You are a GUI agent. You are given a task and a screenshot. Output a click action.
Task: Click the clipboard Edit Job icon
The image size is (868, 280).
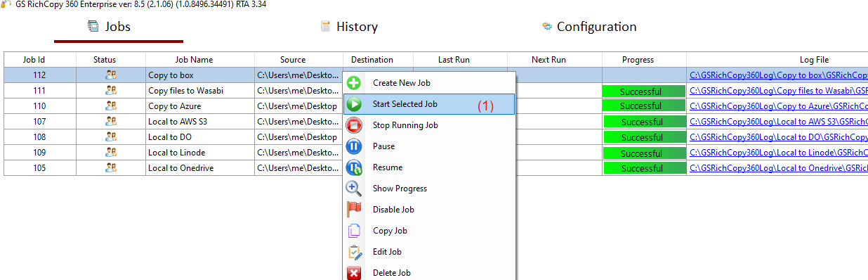(354, 252)
